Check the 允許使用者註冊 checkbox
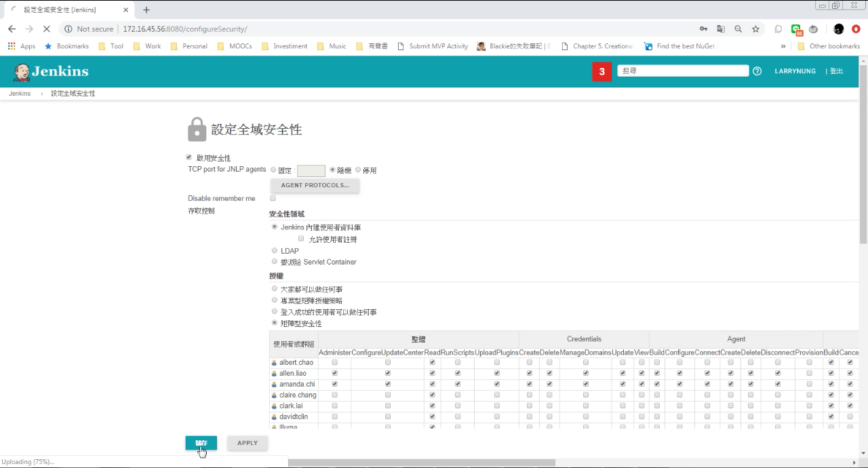The height and width of the screenshot is (468, 868). (x=301, y=239)
